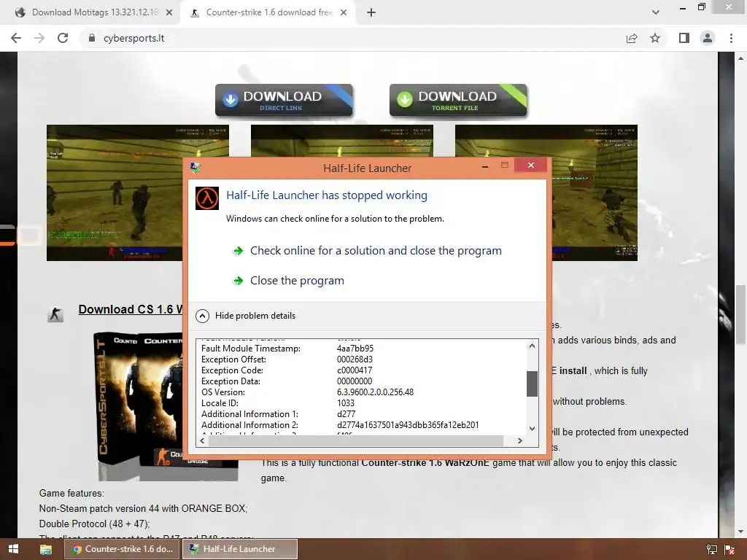Click the Half-Life lambda icon in dialog

207,198
